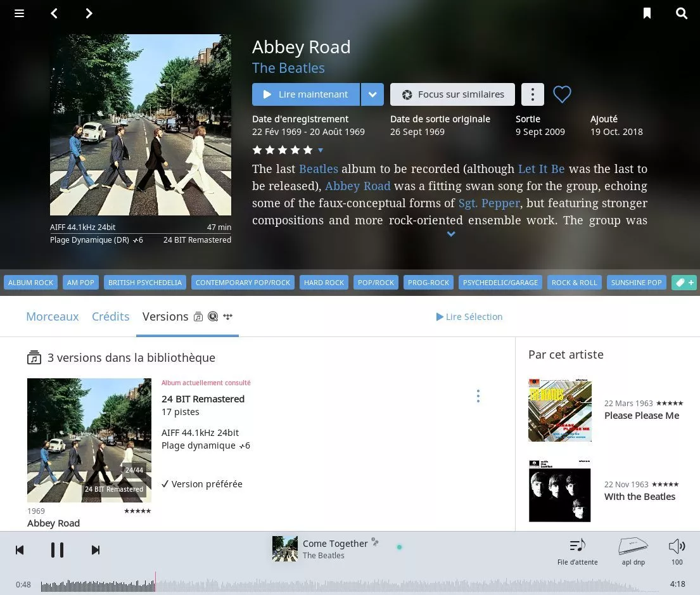Follow the Sgt. Pepper review link

click(x=489, y=203)
